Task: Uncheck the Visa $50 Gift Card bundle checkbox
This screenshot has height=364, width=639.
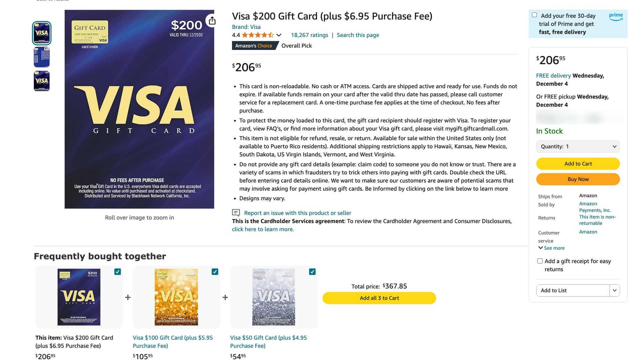Action: (312, 272)
